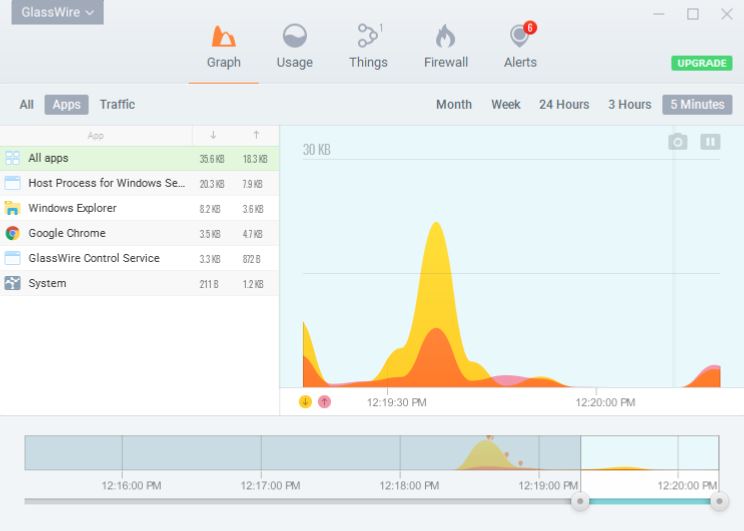Open the Things tab
Screen dimensions: 744x531
pyautogui.click(x=368, y=47)
